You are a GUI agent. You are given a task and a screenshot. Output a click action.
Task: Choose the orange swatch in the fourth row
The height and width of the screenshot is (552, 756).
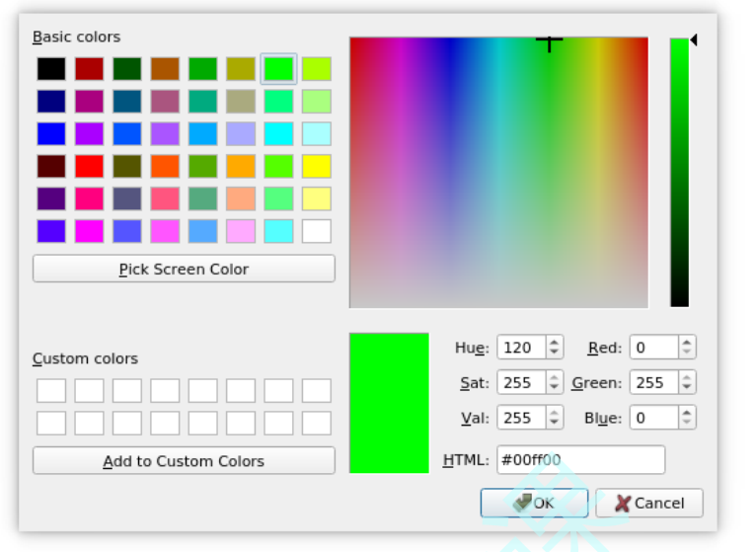(x=241, y=166)
